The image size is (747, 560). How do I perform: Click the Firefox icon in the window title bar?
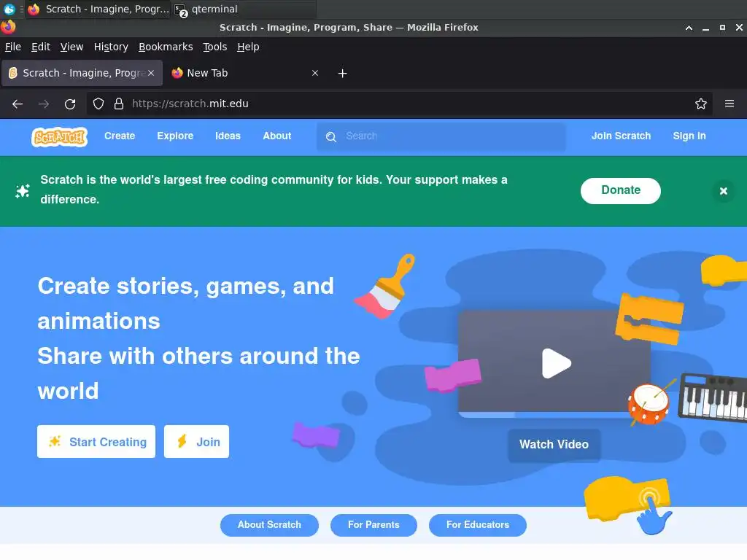[8, 27]
